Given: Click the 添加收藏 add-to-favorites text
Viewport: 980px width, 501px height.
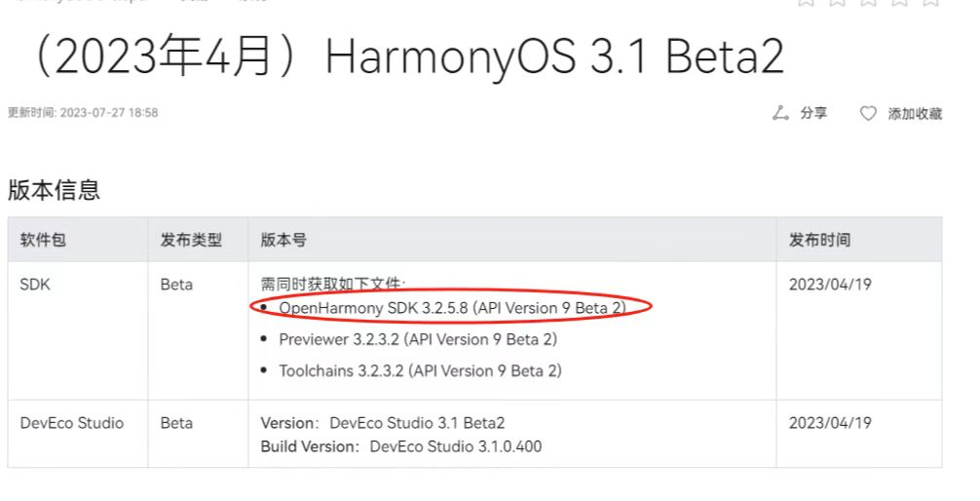Looking at the screenshot, I should [x=915, y=114].
